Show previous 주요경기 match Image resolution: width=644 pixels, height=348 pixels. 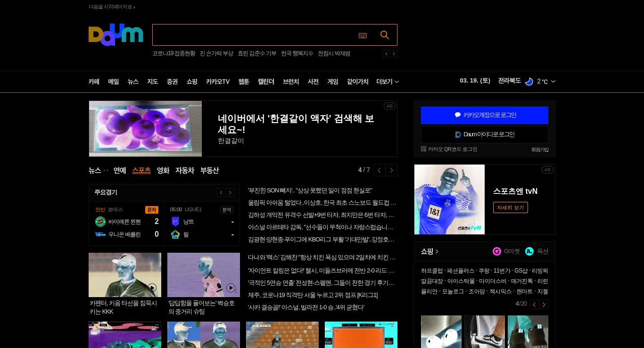point(221,192)
